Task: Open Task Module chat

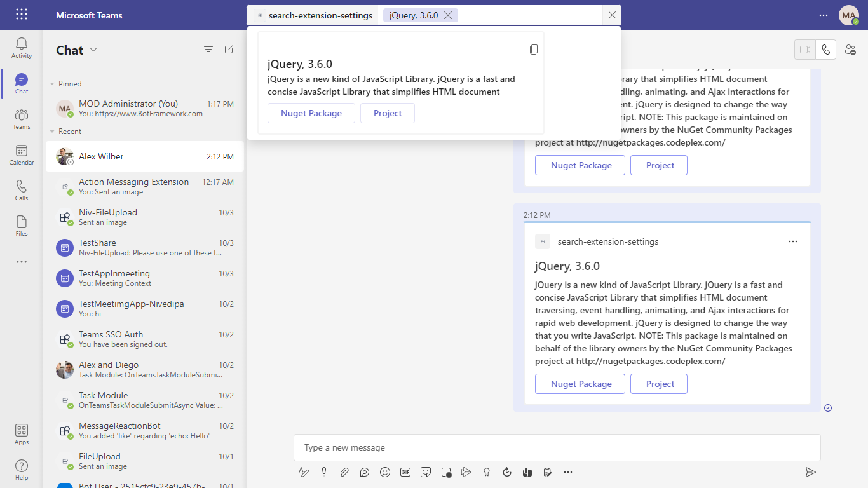Action: tap(145, 400)
